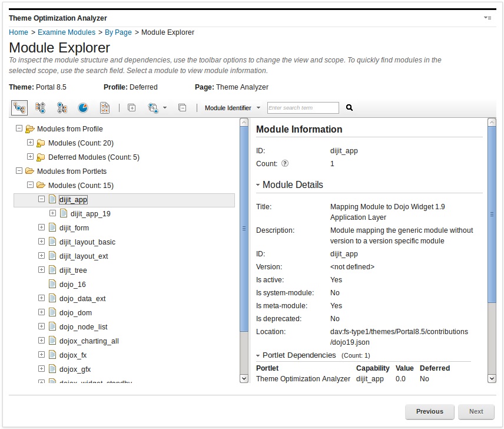This screenshot has width=504, height=429.
Task: Expand the dijit_form tree node
Action: point(41,227)
